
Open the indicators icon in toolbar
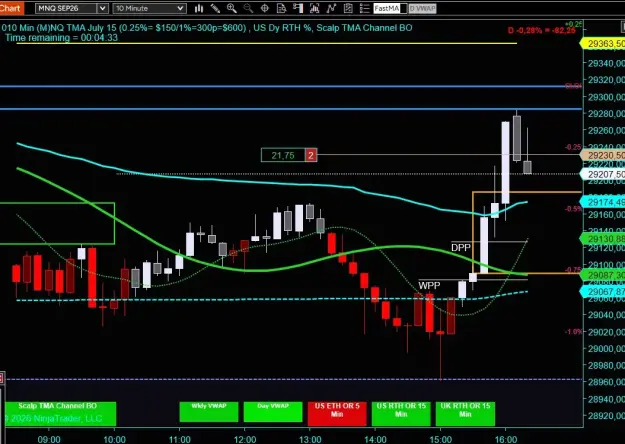coord(314,8)
